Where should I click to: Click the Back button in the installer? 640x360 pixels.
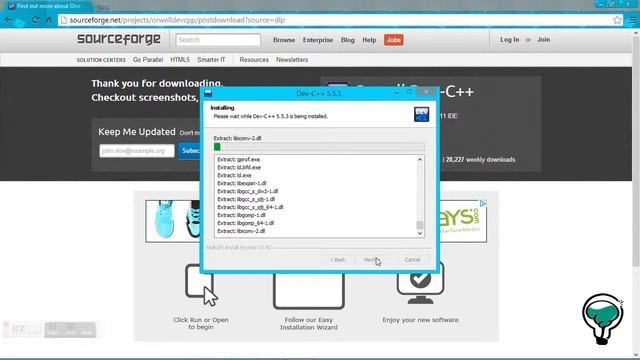[x=338, y=260]
